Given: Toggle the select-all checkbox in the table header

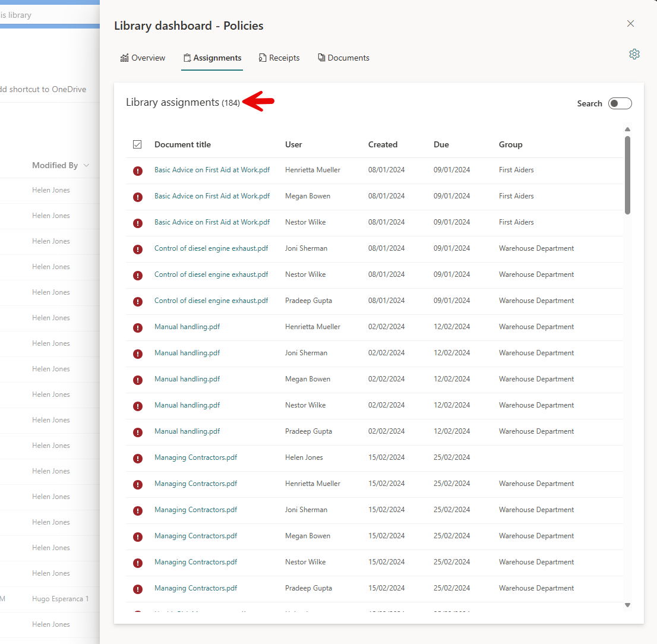Looking at the screenshot, I should pyautogui.click(x=137, y=144).
